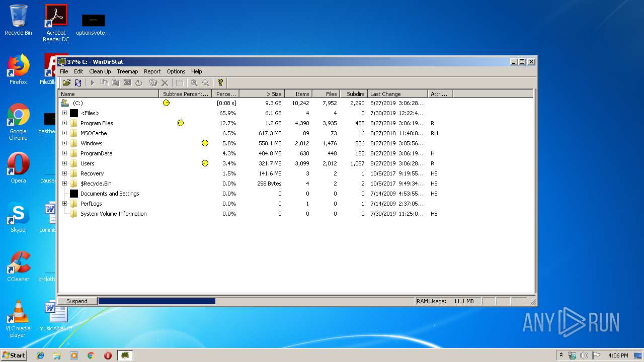Sort by the > Size column header
Viewport: 644px width, 362px height.
click(x=262, y=94)
